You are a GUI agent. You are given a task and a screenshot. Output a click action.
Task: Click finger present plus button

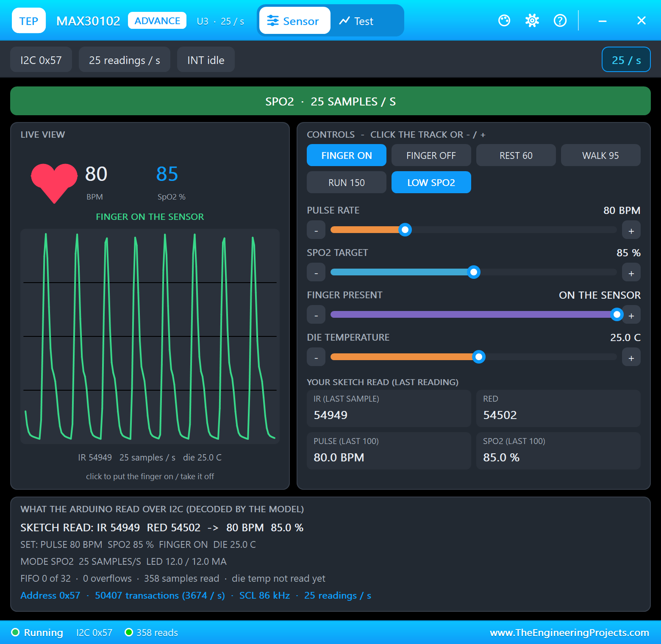point(631,315)
